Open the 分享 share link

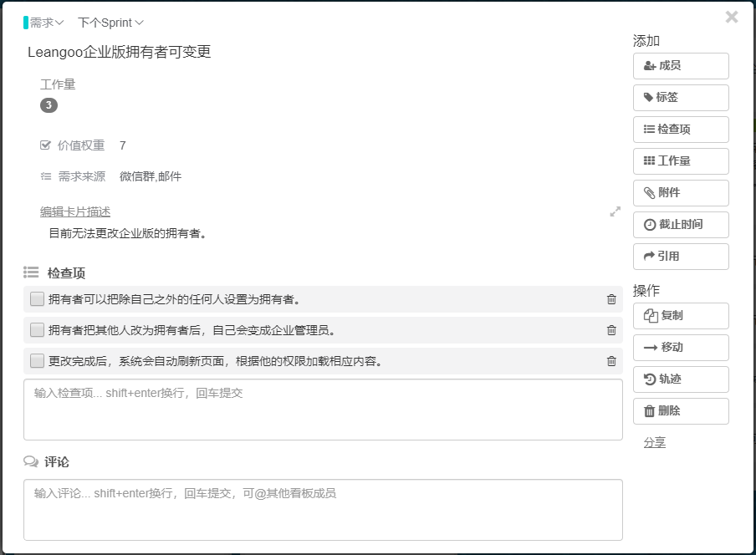point(654,442)
